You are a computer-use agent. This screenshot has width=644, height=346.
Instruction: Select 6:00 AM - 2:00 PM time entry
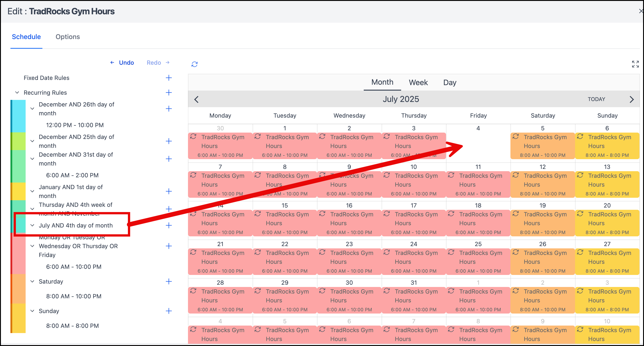pos(72,175)
